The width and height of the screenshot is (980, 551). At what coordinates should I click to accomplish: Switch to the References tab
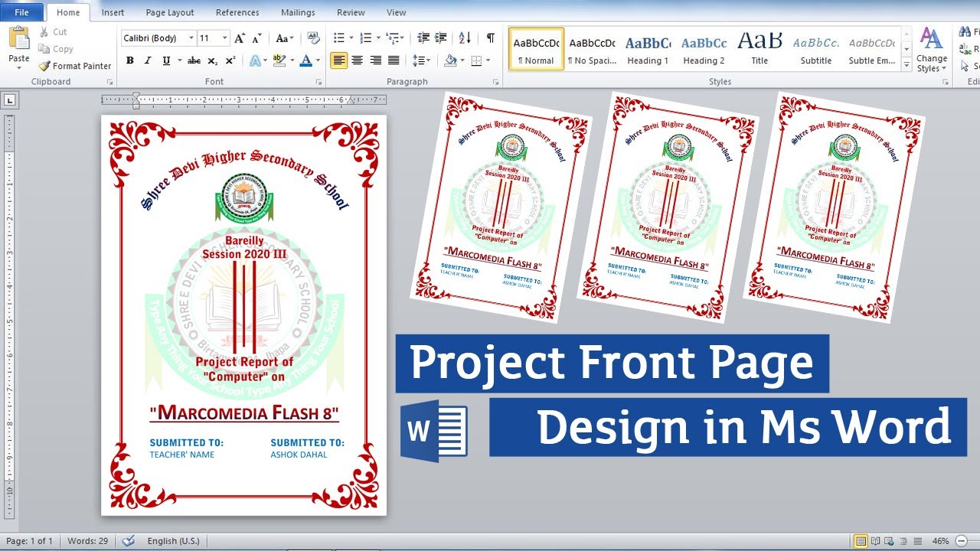pyautogui.click(x=237, y=12)
